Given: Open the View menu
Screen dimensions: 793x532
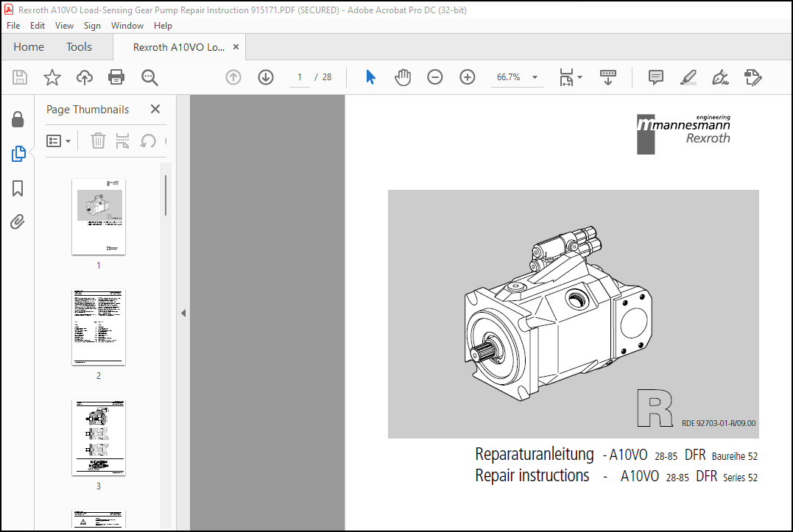Looking at the screenshot, I should 64,25.
